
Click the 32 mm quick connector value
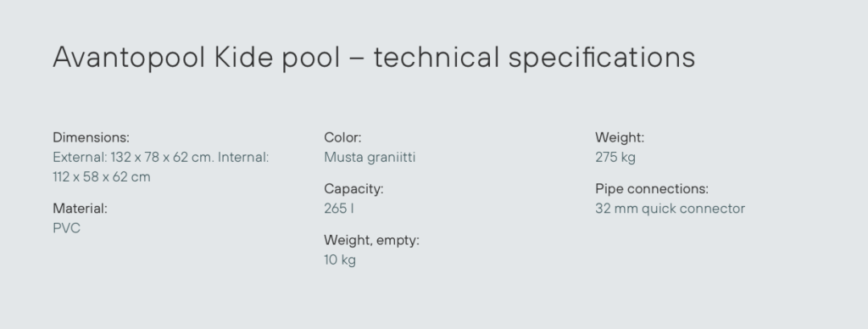click(670, 209)
